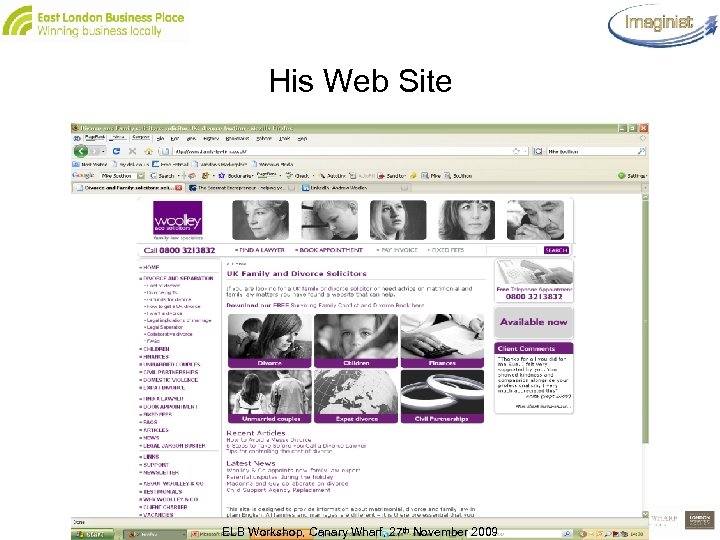Open DOMESTIC VIOLENCE in left sidebar
720x540 pixels.
(169, 380)
